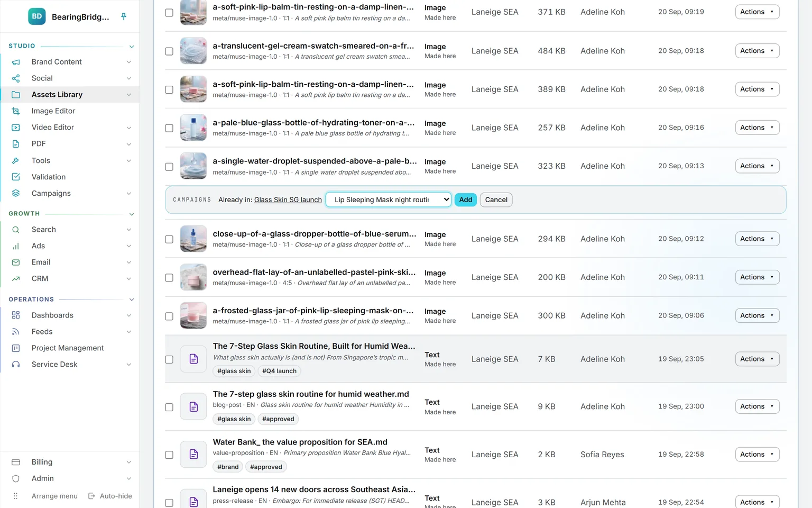
Task: Click the Tools wrench icon
Action: tap(16, 160)
